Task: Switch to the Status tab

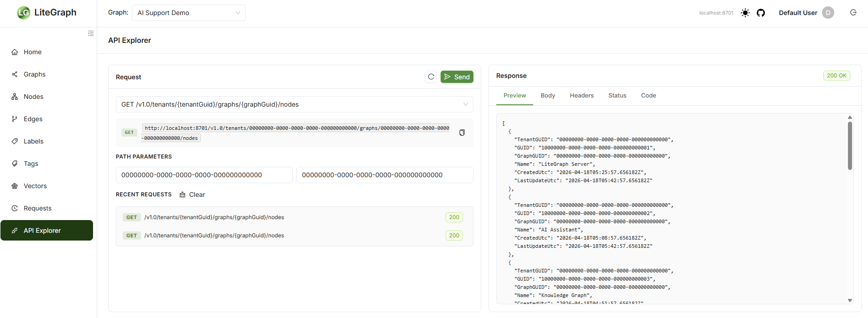Action: pos(617,96)
